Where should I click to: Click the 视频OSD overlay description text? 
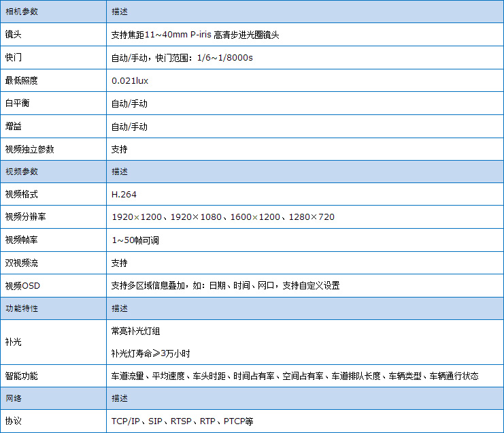225,285
